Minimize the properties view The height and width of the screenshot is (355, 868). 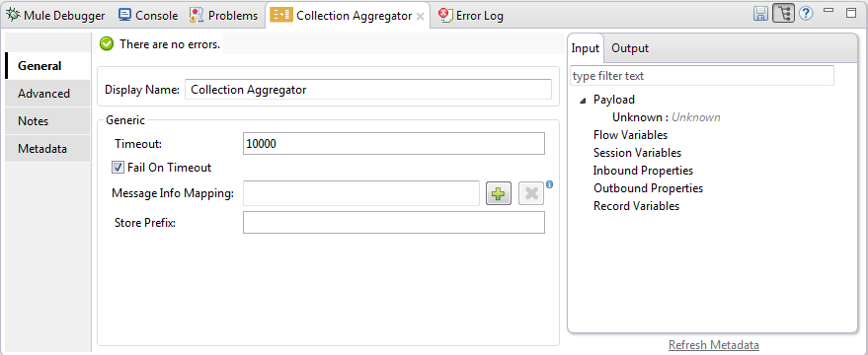click(829, 10)
